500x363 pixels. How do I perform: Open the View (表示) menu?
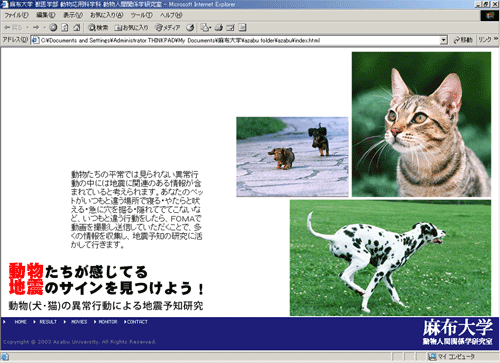[x=73, y=15]
